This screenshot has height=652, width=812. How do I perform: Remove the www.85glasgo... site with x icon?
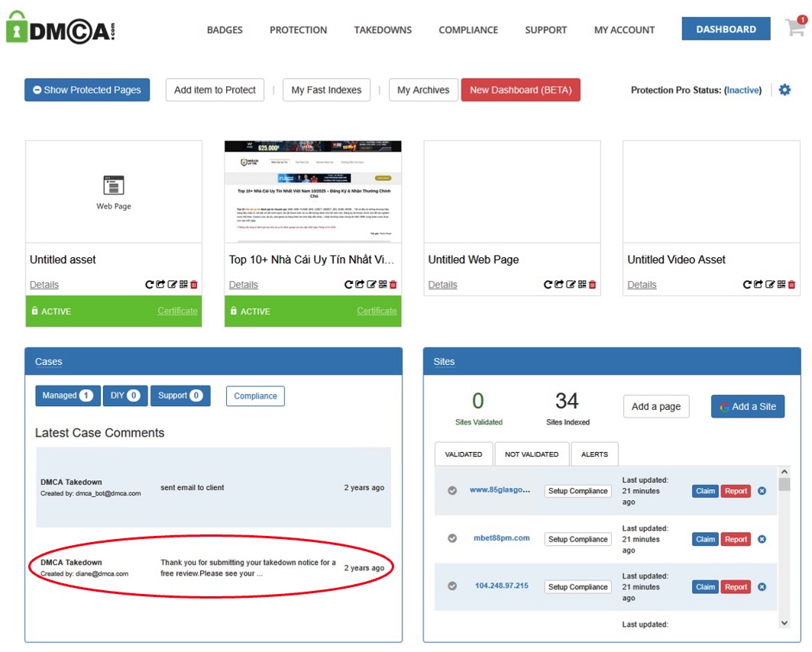(x=762, y=491)
